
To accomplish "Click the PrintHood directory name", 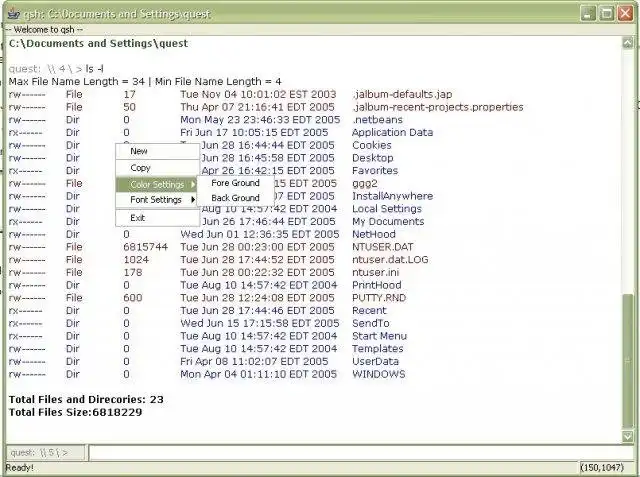I will [376, 285].
